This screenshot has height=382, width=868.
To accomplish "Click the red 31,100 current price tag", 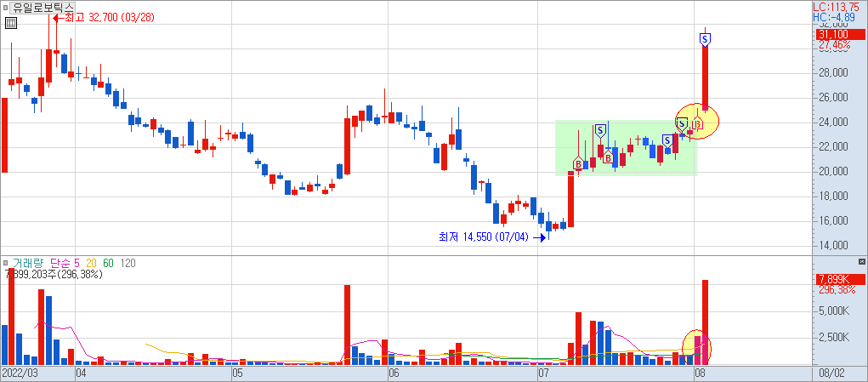I will pyautogui.click(x=840, y=34).
